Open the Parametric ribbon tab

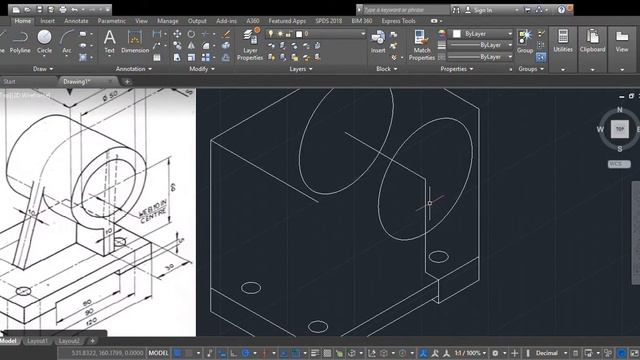tap(111, 21)
